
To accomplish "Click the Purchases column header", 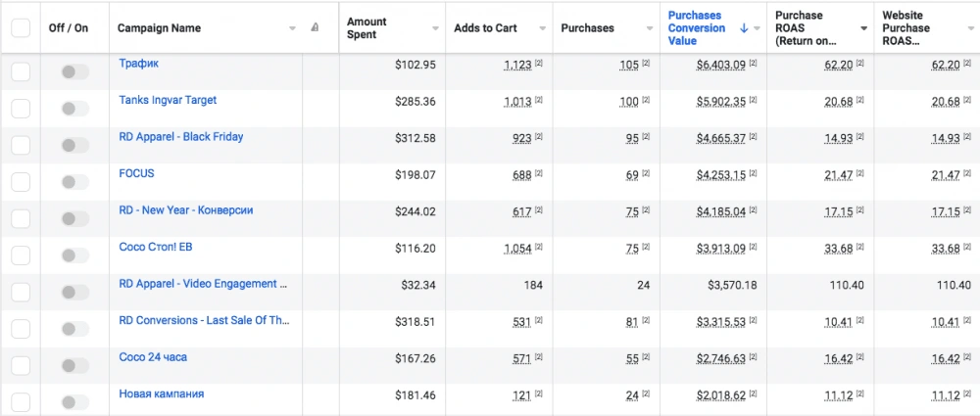I will (x=588, y=27).
